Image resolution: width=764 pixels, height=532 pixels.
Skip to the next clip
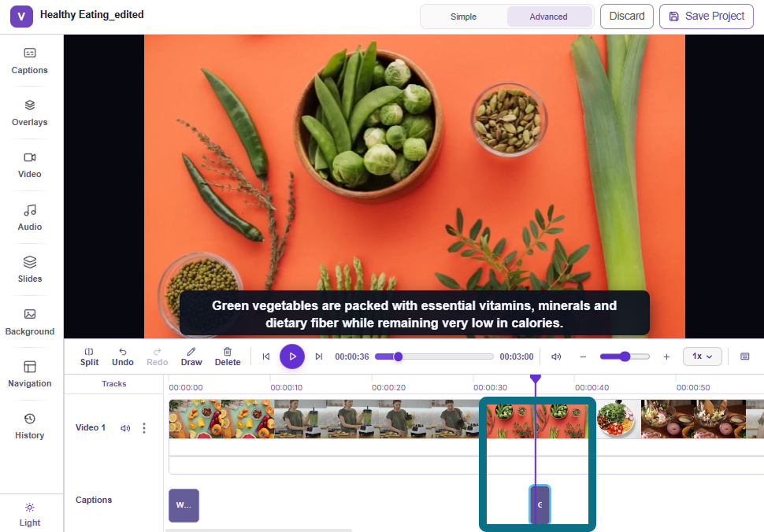pyautogui.click(x=319, y=357)
